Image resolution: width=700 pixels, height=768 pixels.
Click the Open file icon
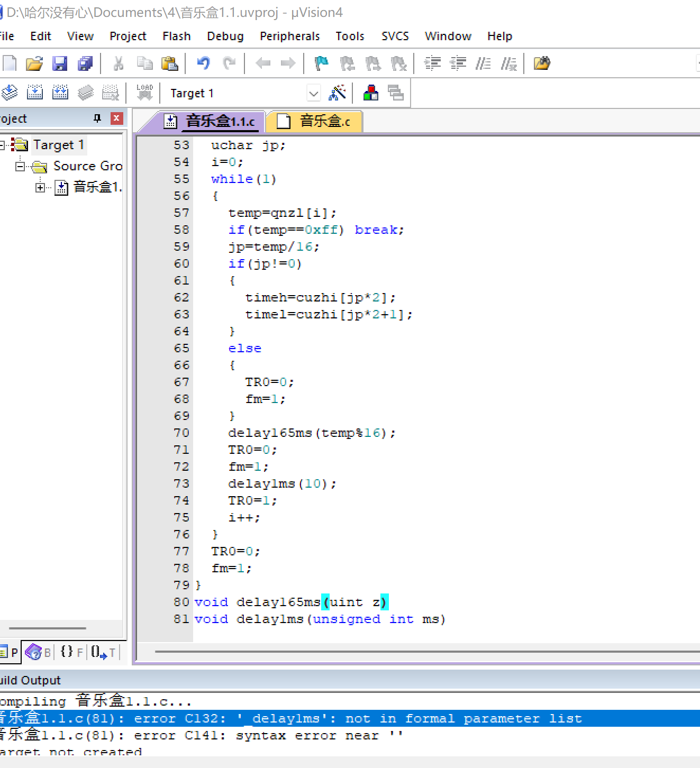(34, 64)
